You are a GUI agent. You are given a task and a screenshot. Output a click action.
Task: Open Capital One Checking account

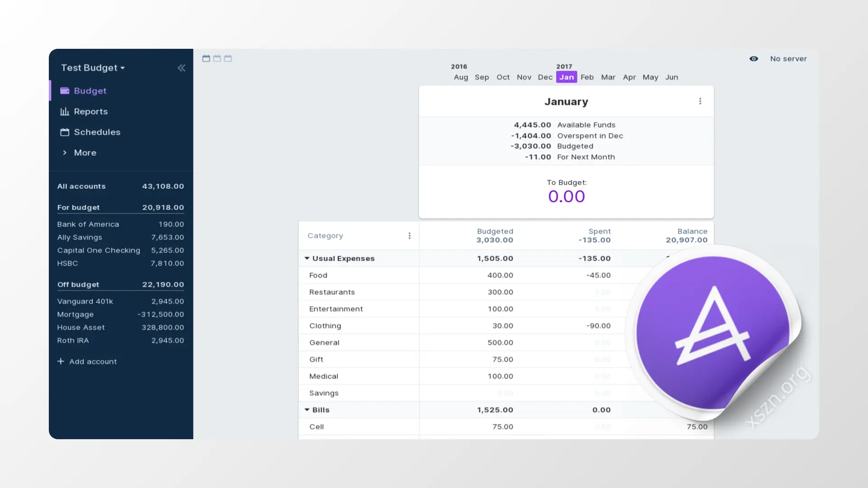tap(121, 250)
